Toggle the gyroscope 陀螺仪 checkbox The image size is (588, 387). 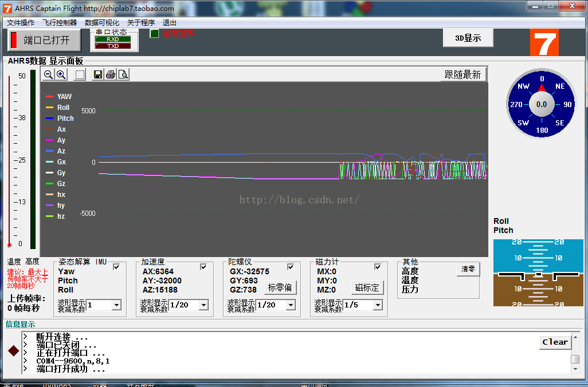tap(290, 267)
